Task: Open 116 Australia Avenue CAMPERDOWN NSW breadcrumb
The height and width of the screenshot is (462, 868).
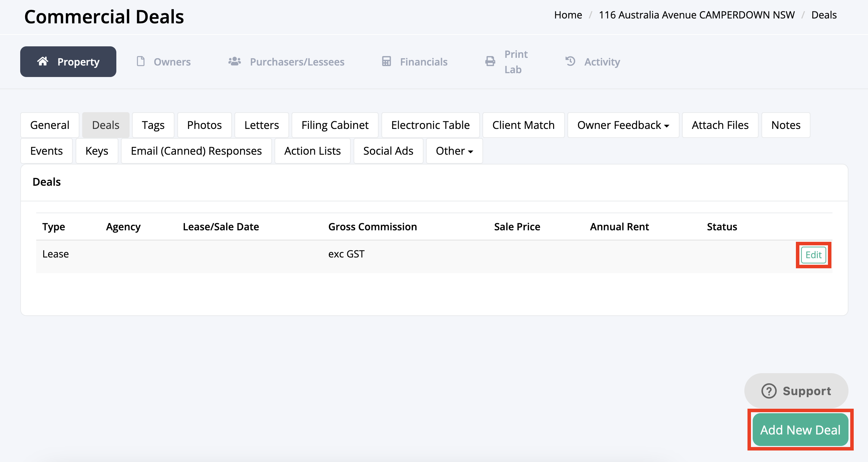Action: (x=697, y=15)
